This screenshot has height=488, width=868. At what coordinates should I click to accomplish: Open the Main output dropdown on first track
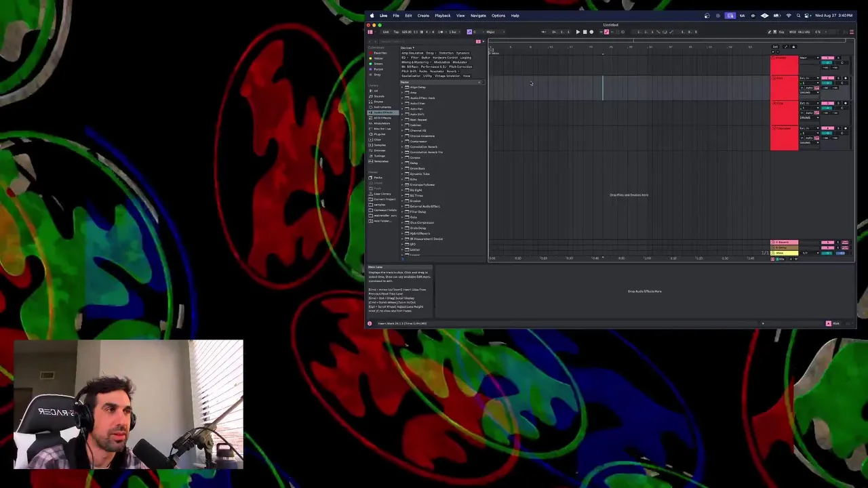(810, 58)
